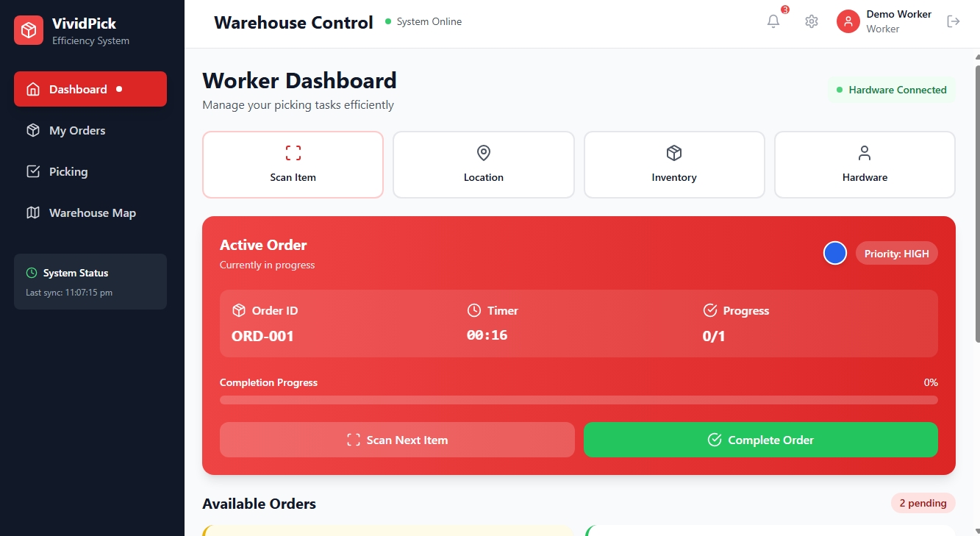Open the notifications bell icon

coord(773,21)
